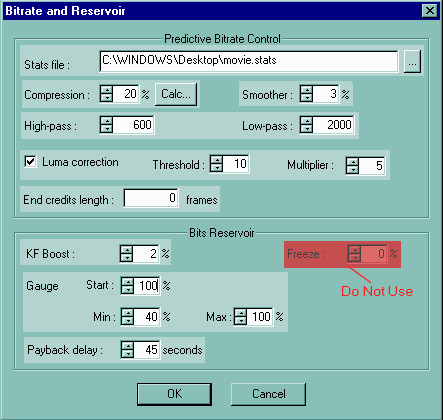Image resolution: width=443 pixels, height=420 pixels.
Task: Confirm settings with the OK button
Action: (174, 394)
